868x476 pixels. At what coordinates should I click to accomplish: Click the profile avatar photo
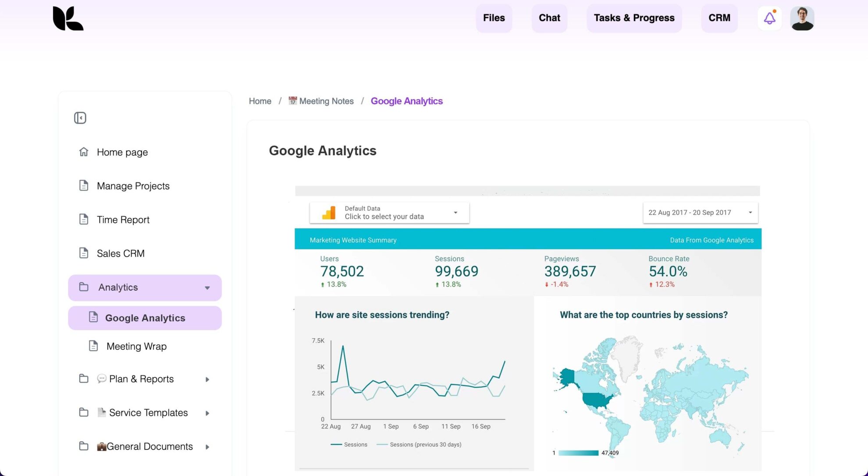(x=802, y=18)
